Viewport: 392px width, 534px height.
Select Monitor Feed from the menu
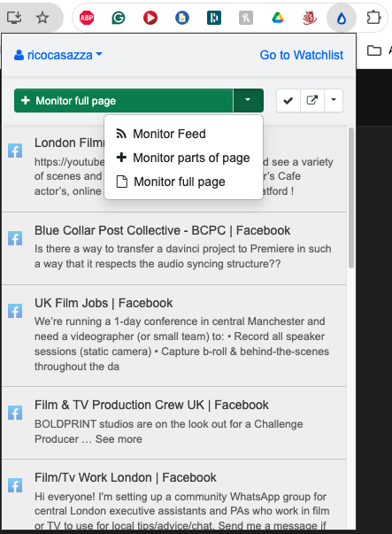[x=183, y=134]
